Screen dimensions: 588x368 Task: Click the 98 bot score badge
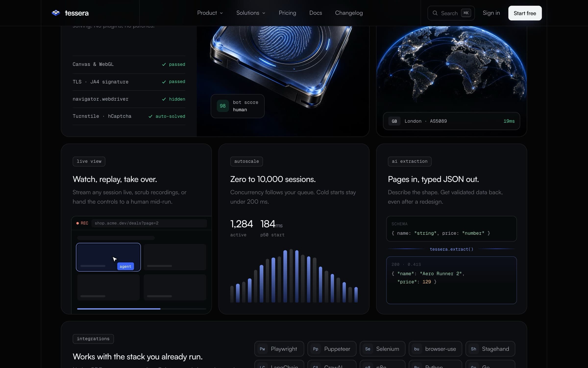tap(223, 106)
